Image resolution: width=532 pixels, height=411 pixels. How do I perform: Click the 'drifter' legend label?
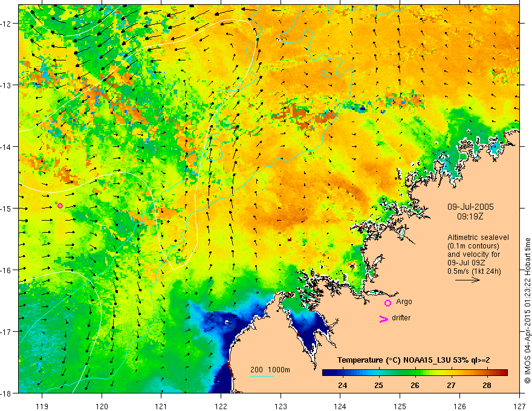401,318
